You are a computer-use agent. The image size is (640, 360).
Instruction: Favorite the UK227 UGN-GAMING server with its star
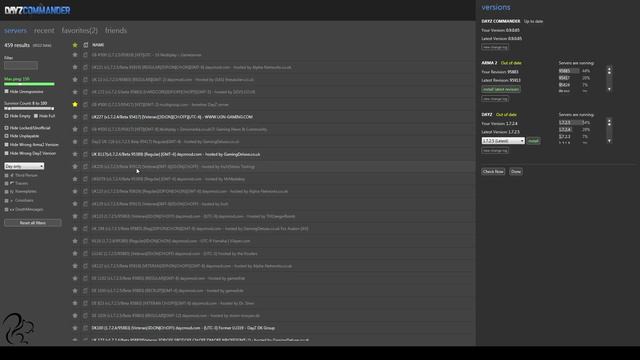click(75, 117)
